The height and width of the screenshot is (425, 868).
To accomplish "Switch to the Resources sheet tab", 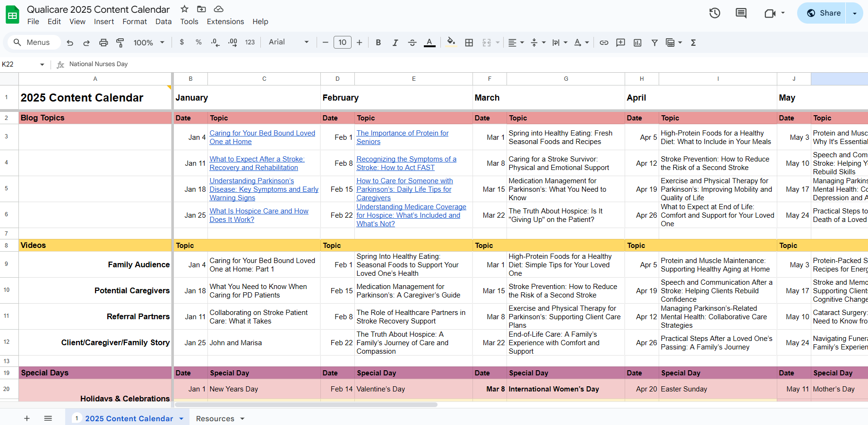I will coord(215,418).
